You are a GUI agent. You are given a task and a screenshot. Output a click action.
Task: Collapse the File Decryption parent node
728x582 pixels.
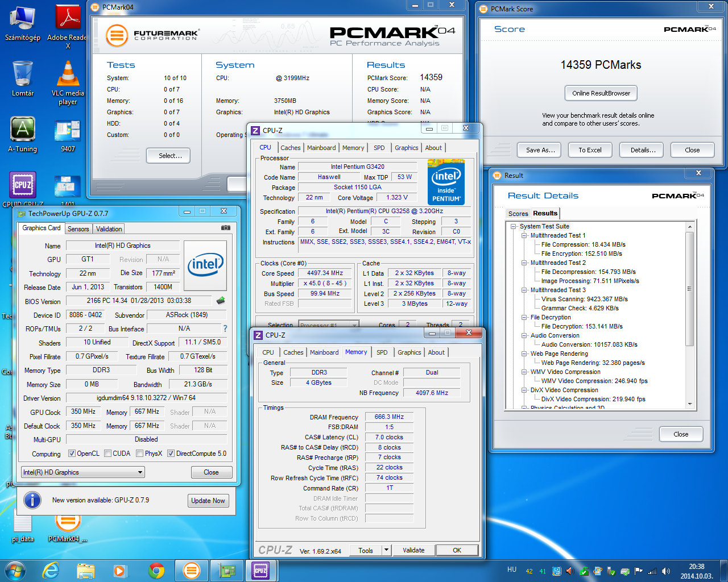click(x=524, y=317)
